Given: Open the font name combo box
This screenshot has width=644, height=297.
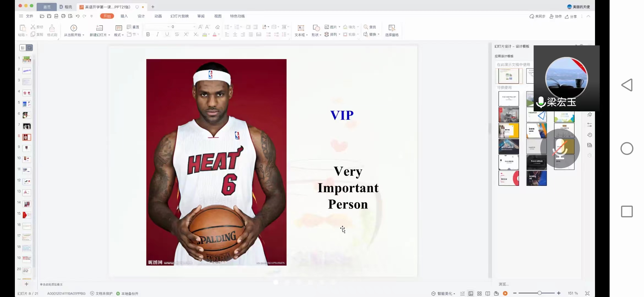Looking at the screenshot, I should click(x=157, y=27).
